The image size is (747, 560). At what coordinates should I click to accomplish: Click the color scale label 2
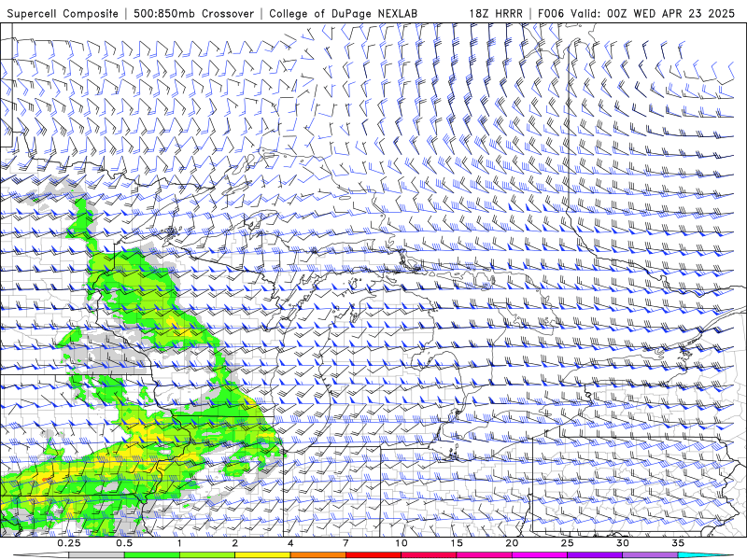(x=235, y=543)
